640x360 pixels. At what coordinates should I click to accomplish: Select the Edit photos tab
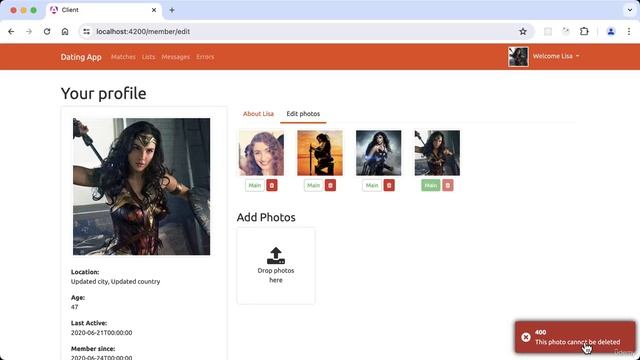tap(303, 114)
